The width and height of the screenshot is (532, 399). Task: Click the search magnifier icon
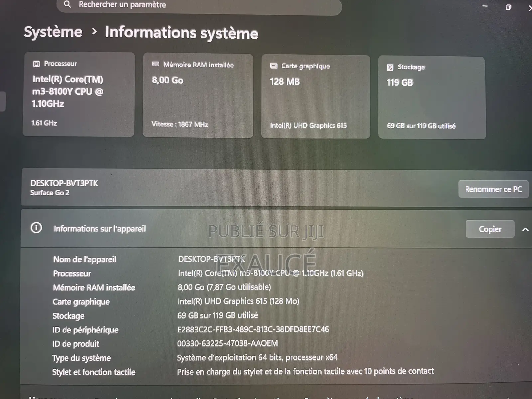[x=67, y=4]
